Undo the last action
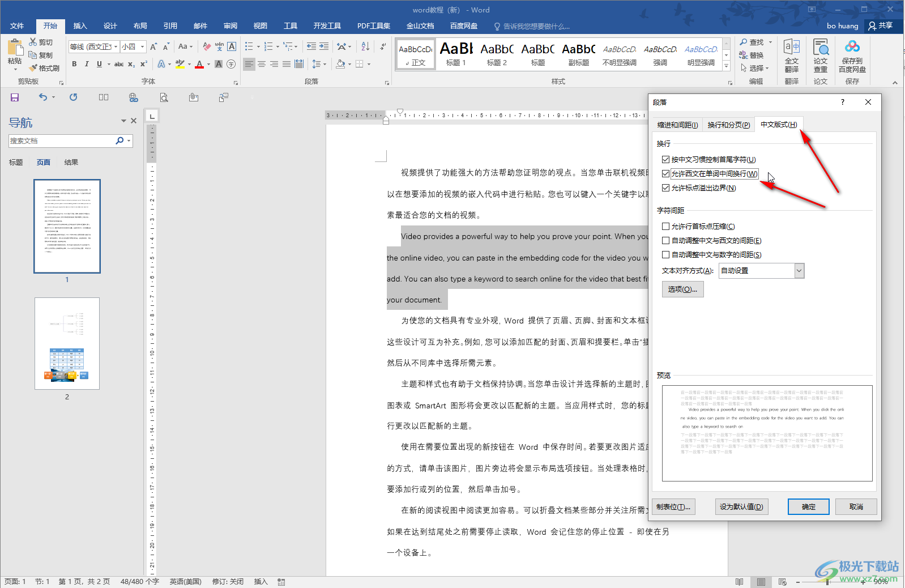This screenshot has height=588, width=905. [43, 97]
